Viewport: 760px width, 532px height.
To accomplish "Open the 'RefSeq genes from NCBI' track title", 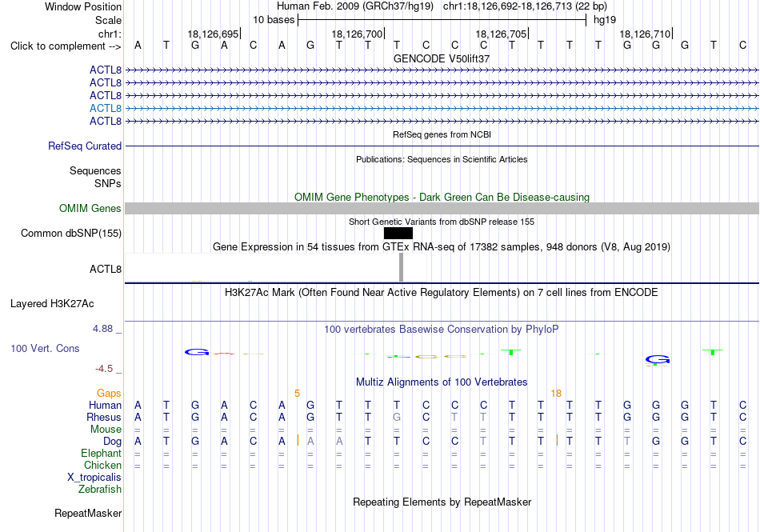I will (442, 134).
